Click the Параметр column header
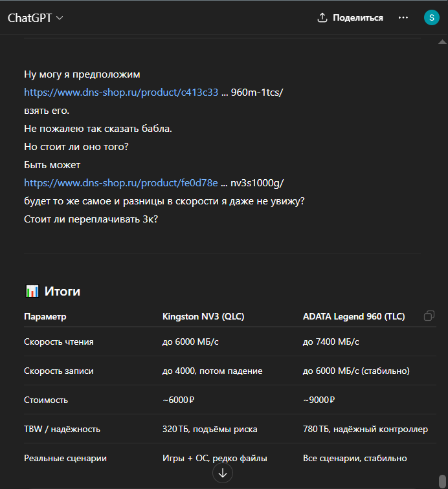 click(45, 316)
